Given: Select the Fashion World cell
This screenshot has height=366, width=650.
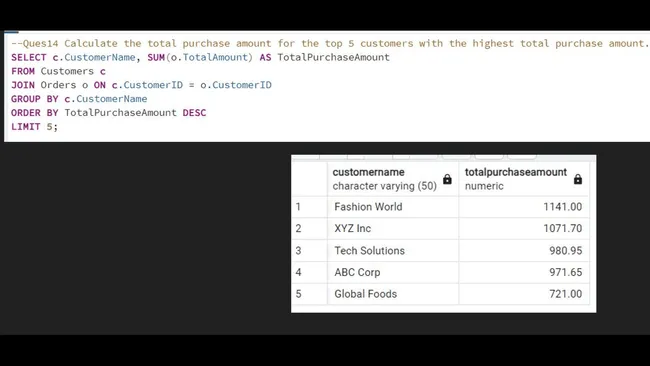Looking at the screenshot, I should point(393,207).
